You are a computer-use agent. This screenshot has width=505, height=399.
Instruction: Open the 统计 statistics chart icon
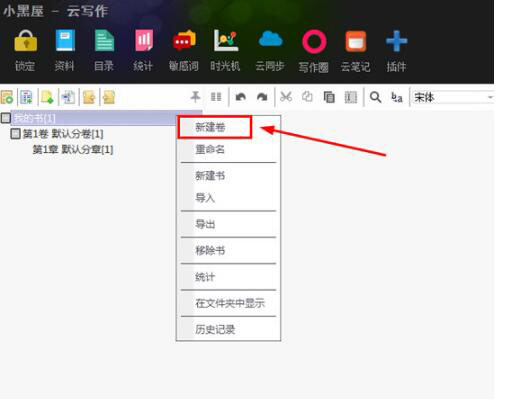point(144,41)
